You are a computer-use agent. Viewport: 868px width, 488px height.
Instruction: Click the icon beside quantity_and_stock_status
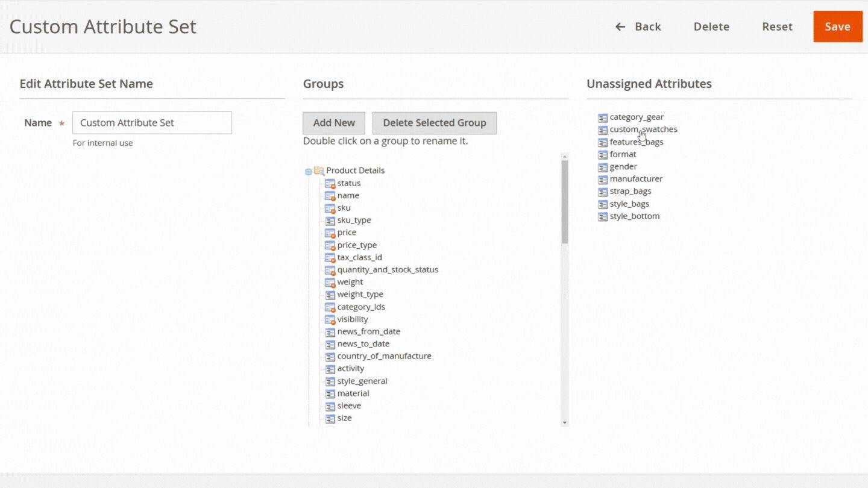[330, 270]
